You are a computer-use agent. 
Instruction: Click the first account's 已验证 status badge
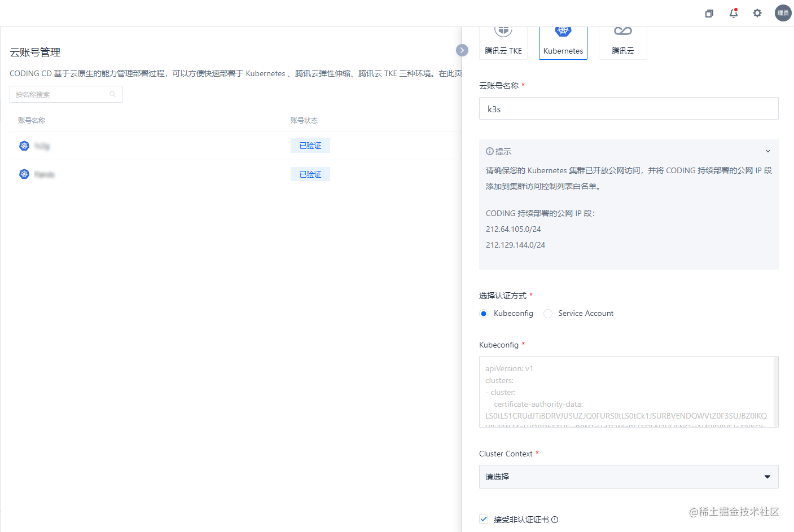tap(310, 146)
